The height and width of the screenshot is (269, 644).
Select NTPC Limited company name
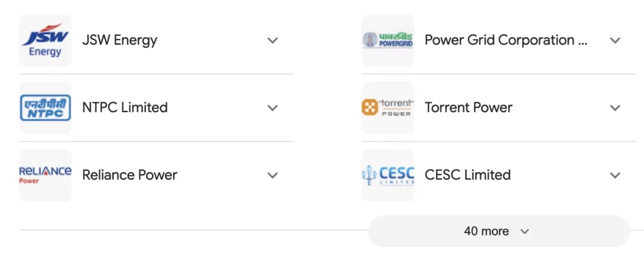coord(125,108)
